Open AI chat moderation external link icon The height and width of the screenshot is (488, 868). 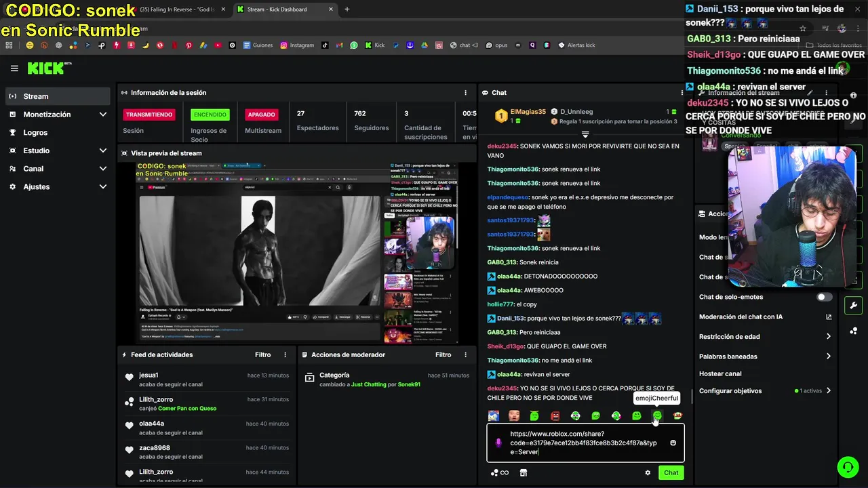(x=829, y=317)
